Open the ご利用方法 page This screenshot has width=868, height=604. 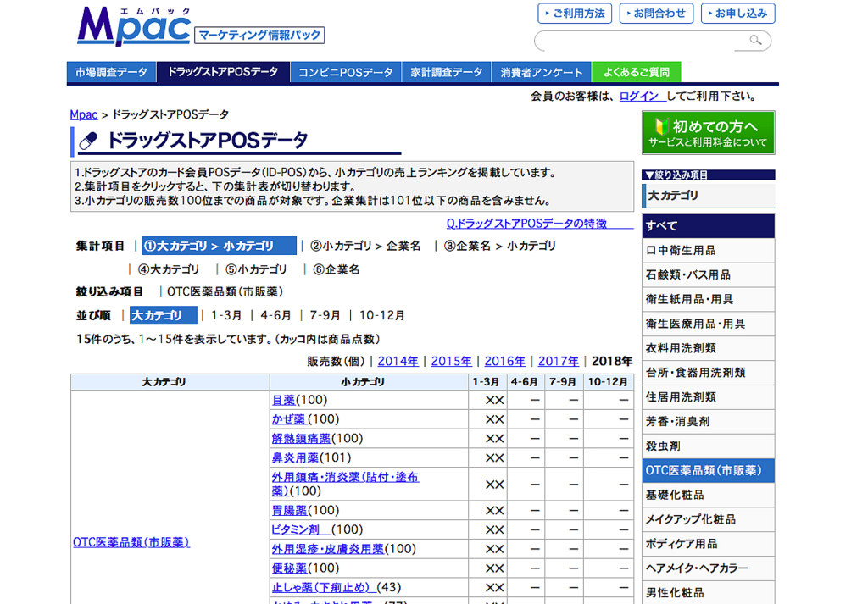574,14
